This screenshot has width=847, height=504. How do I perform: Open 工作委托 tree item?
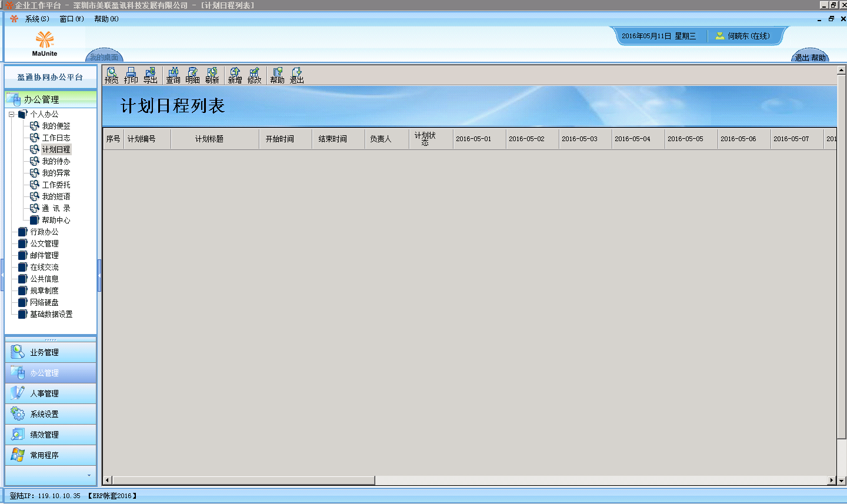tap(56, 185)
